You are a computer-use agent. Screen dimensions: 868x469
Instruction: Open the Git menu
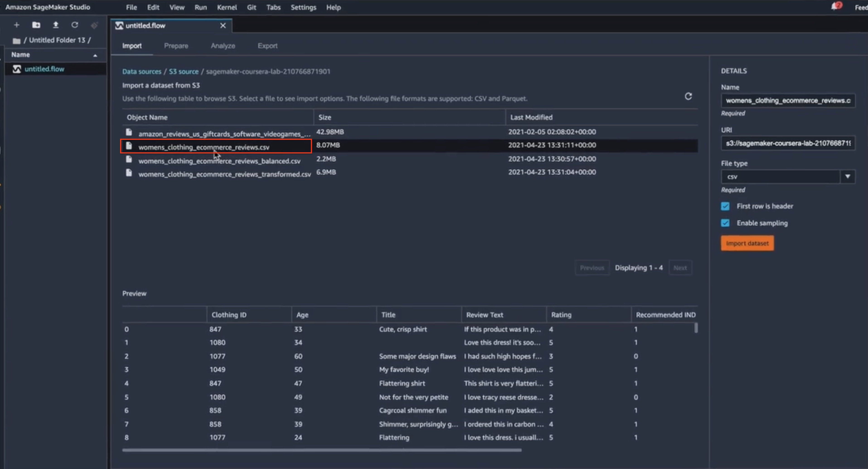click(x=251, y=7)
